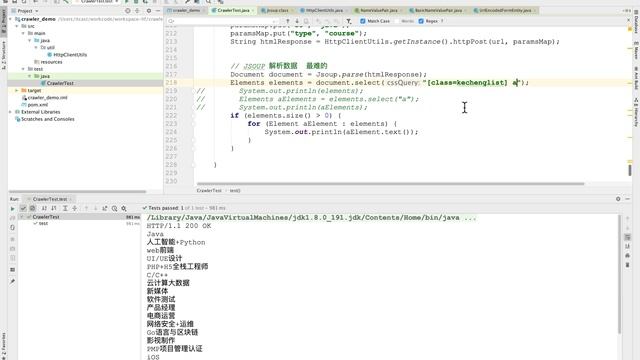Toggle showing ignored tests in the Run panel
Viewport: 640px width, 360px height.
click(x=32, y=209)
